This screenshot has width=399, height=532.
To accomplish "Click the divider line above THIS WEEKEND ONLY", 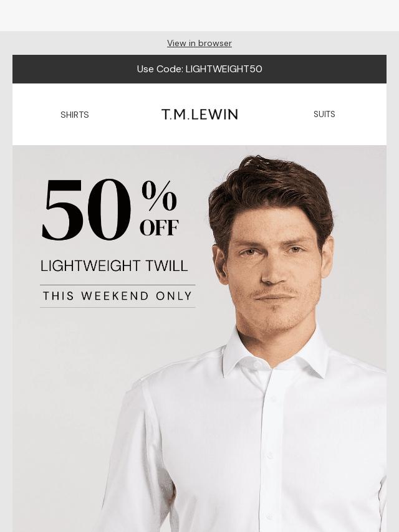I will pos(117,285).
